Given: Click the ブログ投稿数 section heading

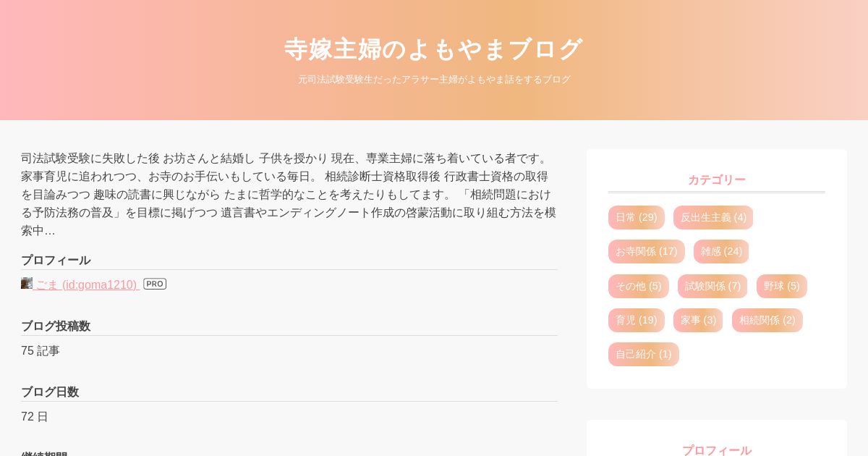Looking at the screenshot, I should pos(56,326).
